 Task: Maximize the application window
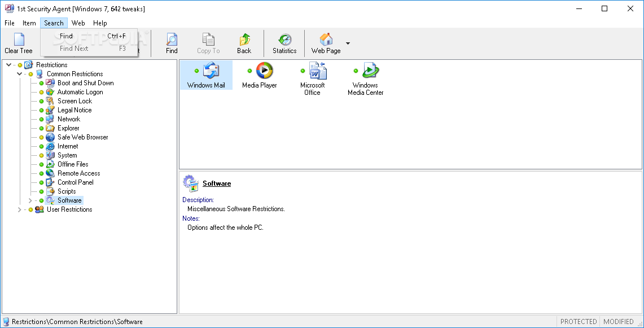coord(604,8)
